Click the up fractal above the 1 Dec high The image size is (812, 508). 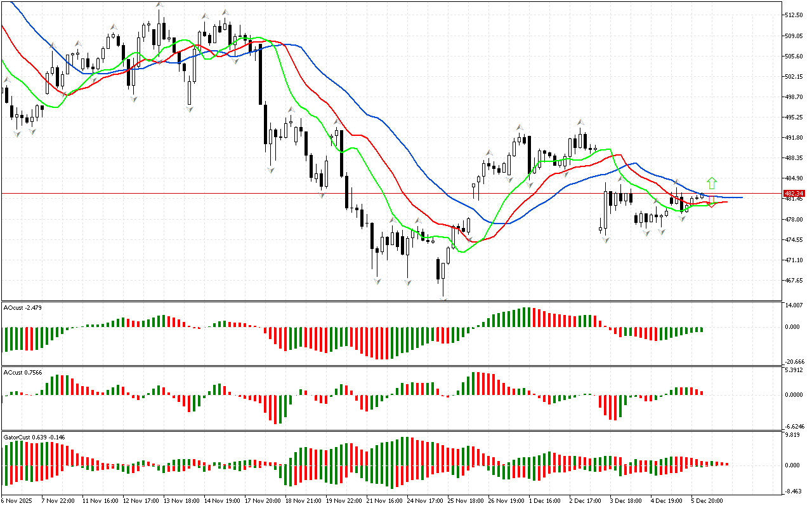point(519,127)
